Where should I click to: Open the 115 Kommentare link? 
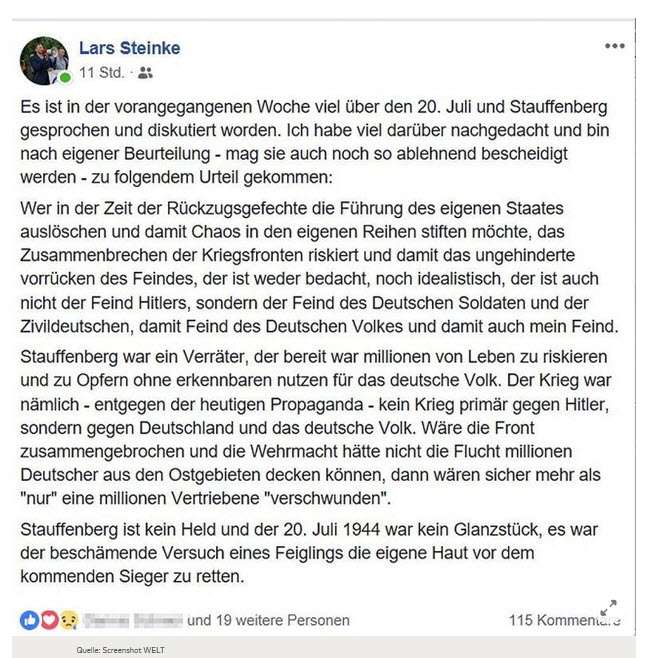click(564, 620)
